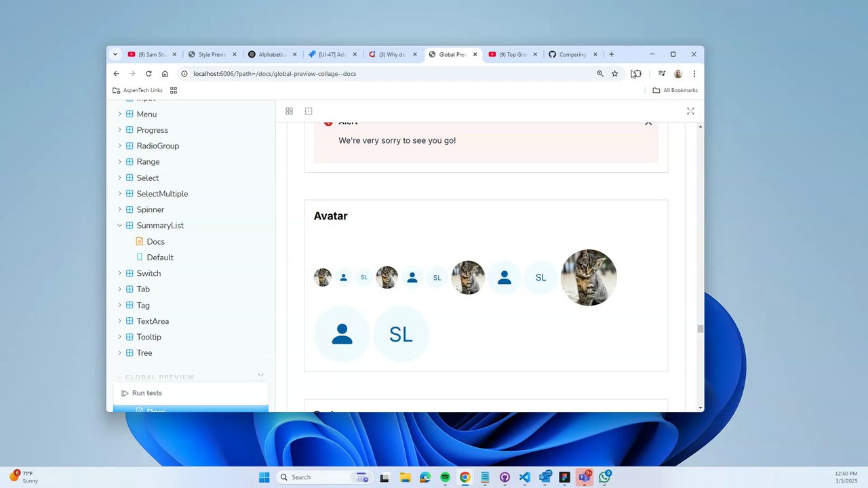Enter Storybook full screen mode
This screenshot has height=488, width=868.
690,111
